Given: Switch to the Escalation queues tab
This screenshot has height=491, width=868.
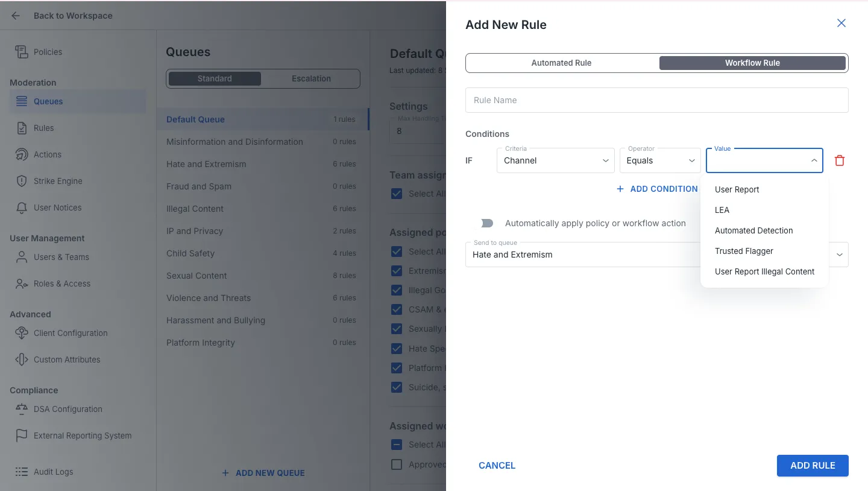Looking at the screenshot, I should point(311,78).
